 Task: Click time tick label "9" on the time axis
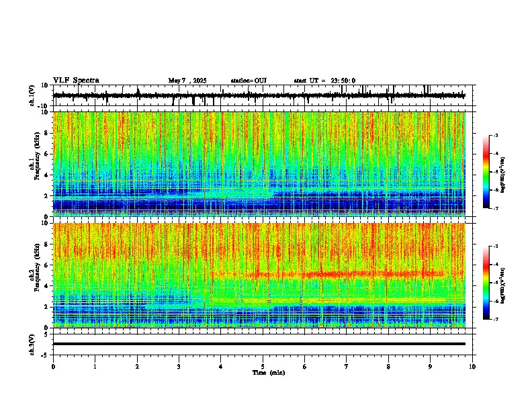430,367
